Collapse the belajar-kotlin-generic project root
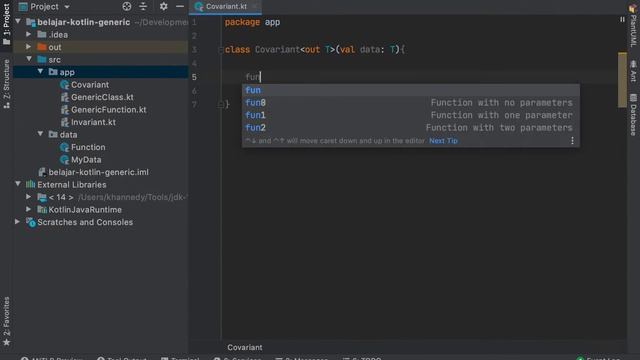The height and width of the screenshot is (360, 640). pos(18,22)
